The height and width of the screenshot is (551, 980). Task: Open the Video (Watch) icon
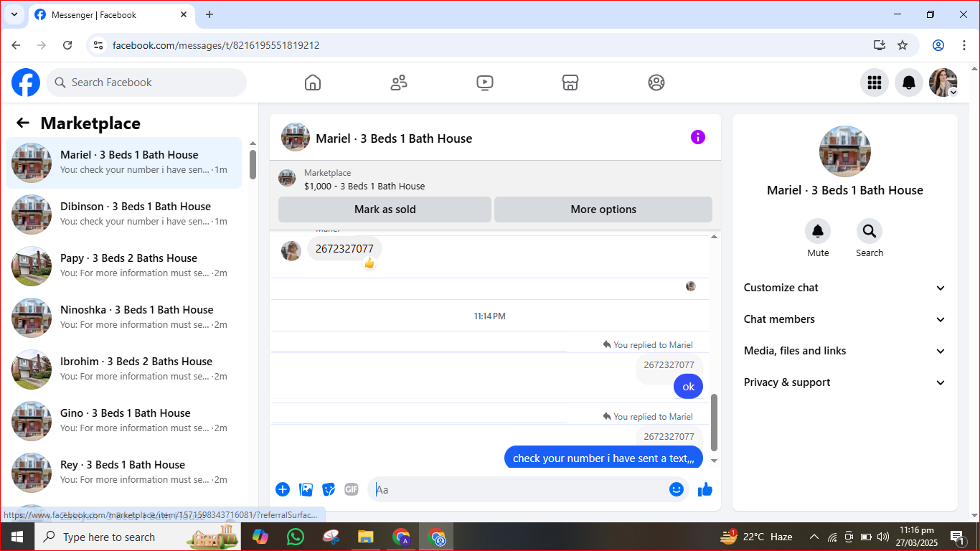pos(485,83)
